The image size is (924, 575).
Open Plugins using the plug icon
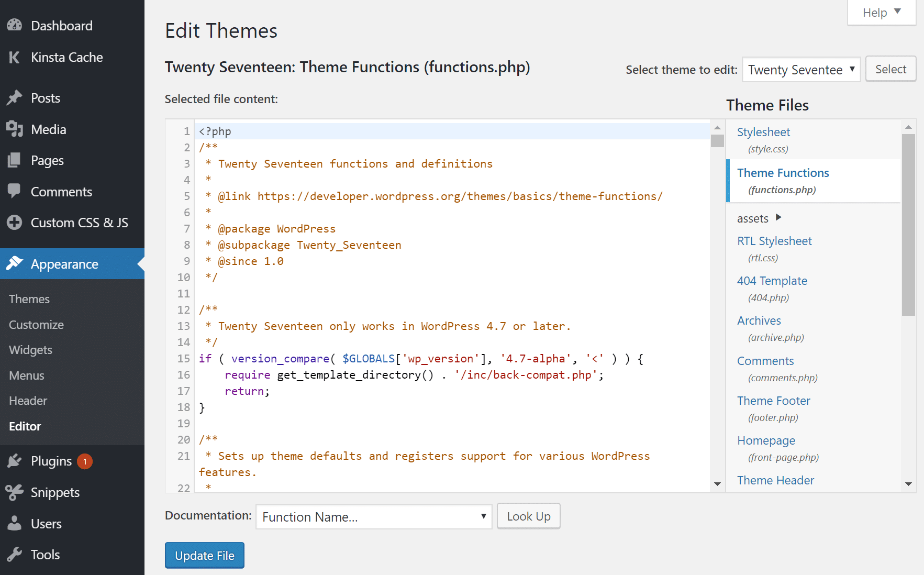pyautogui.click(x=14, y=461)
